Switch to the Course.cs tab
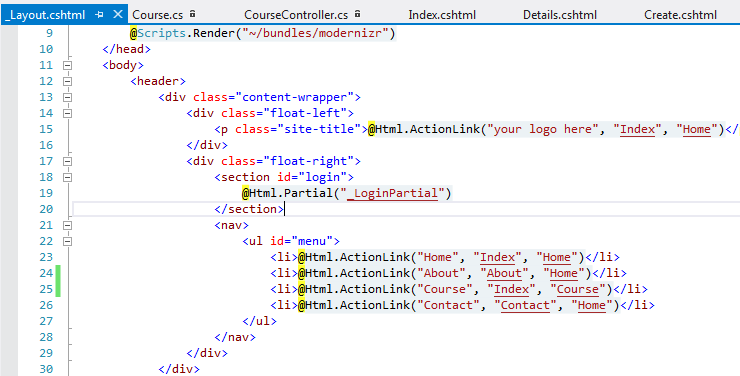Screen dimensions: 740x376 click(158, 15)
